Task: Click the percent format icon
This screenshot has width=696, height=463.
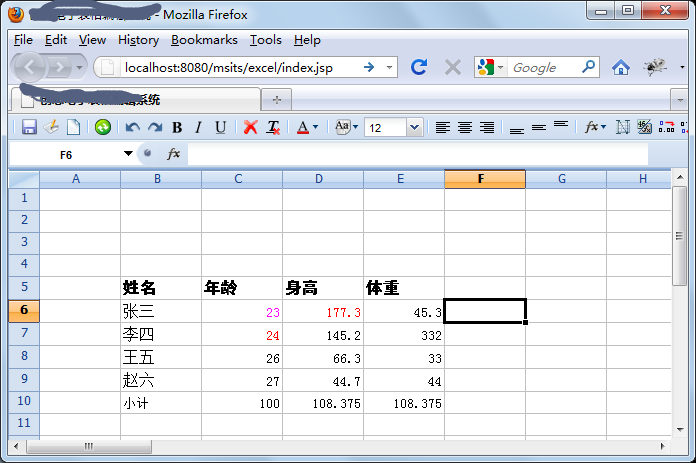Action: pos(644,127)
